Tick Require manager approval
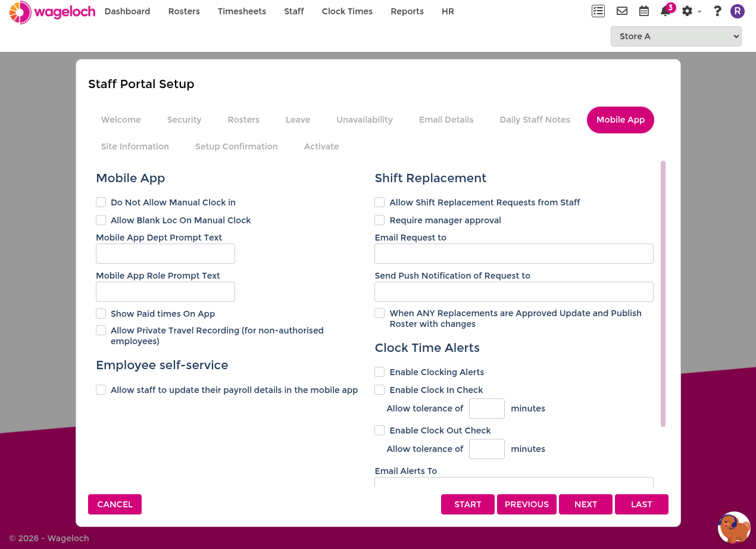 coord(380,220)
